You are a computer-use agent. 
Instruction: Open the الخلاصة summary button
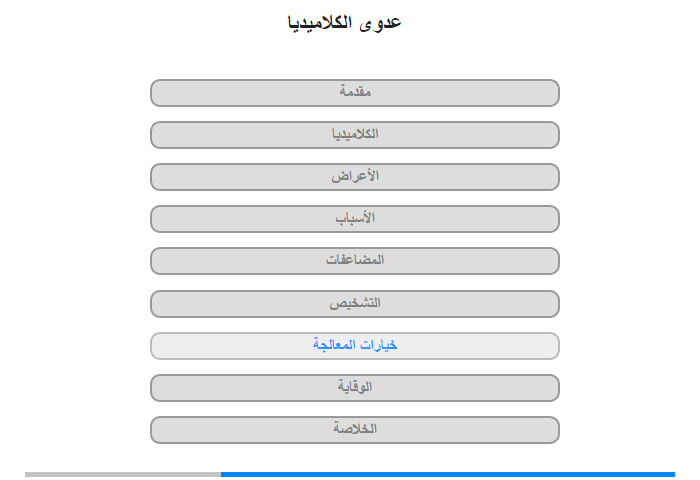(354, 430)
